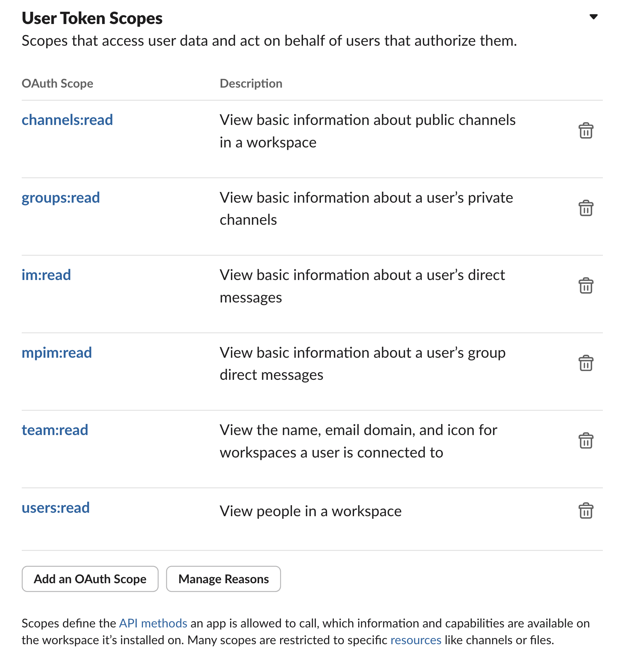Open the mpim:read scope link
The height and width of the screenshot is (672, 625).
point(57,353)
